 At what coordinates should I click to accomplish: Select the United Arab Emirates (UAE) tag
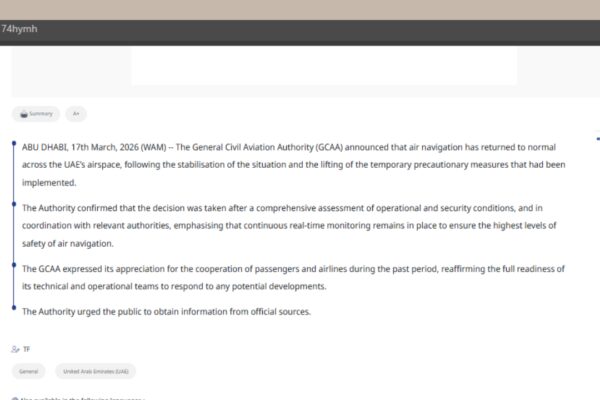[x=96, y=371]
